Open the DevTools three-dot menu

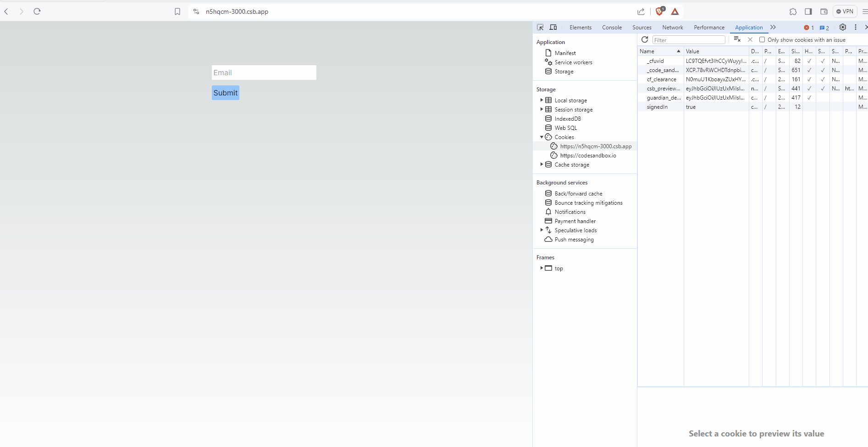pyautogui.click(x=856, y=28)
